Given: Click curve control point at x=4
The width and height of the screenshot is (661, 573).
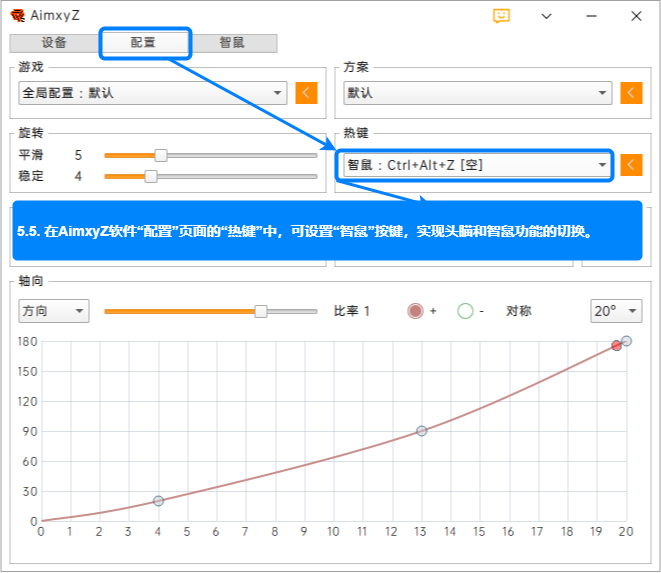Looking at the screenshot, I should (158, 501).
